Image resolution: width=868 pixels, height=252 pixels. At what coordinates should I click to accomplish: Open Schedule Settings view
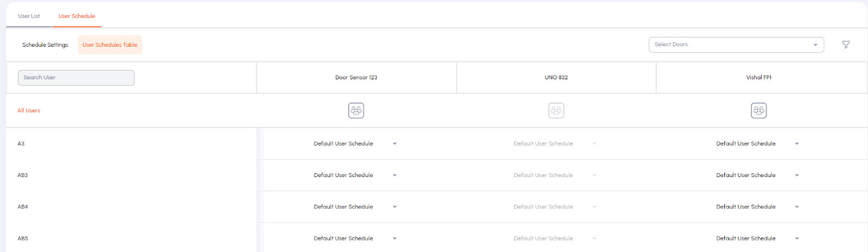click(x=45, y=45)
